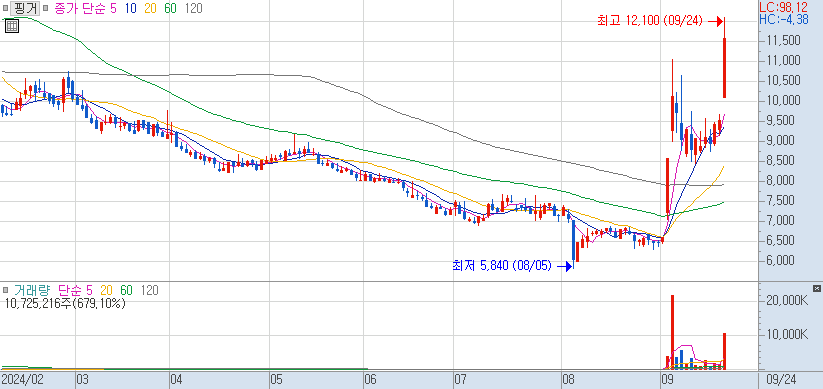Toggle the small square left of 핑거
The height and width of the screenshot is (389, 823).
tap(5, 8)
